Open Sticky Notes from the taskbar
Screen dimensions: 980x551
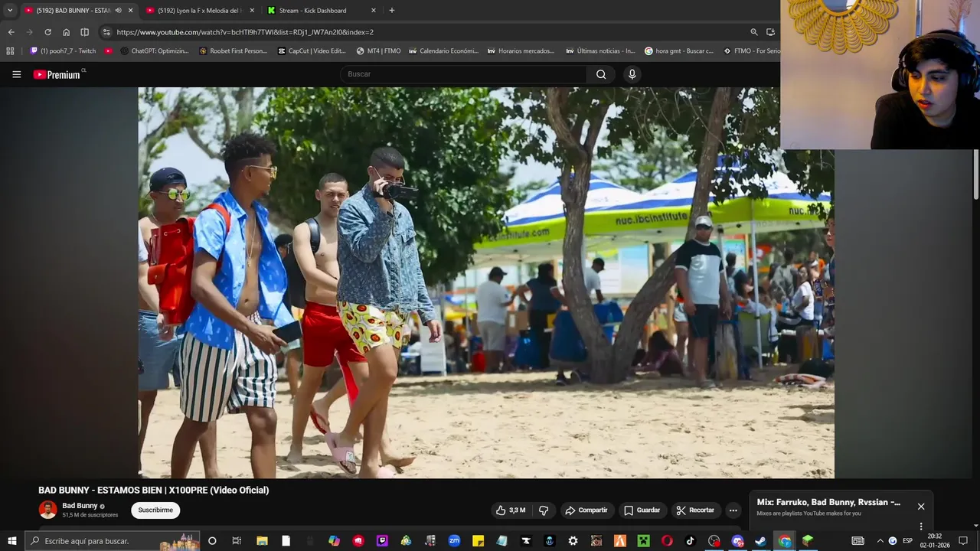click(x=478, y=541)
